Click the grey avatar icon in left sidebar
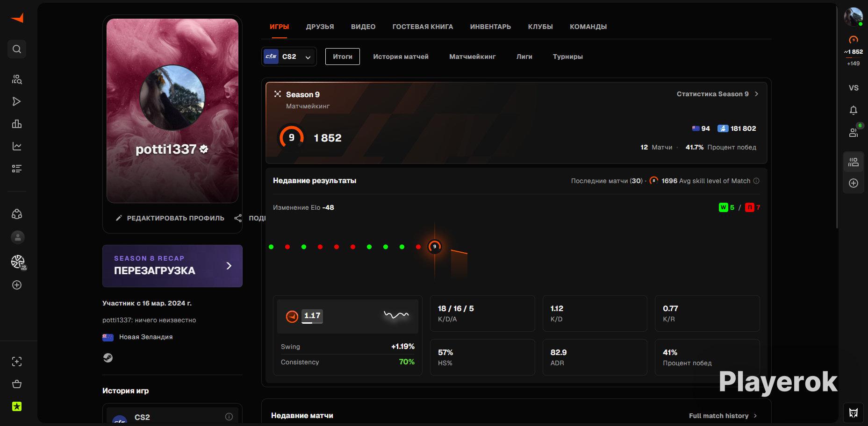 point(18,237)
